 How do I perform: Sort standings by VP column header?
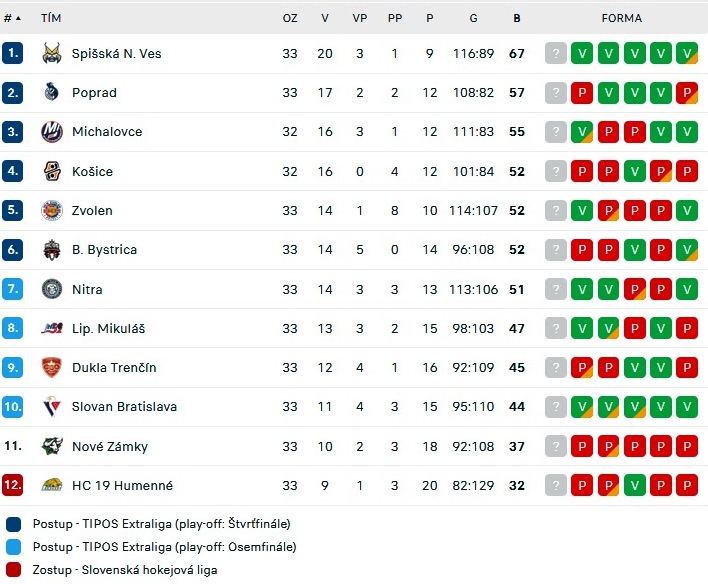pyautogui.click(x=359, y=18)
